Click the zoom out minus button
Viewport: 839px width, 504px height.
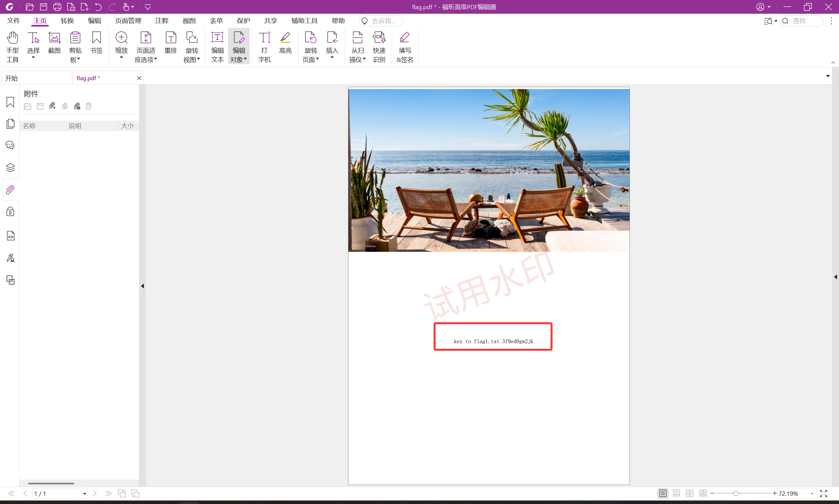(x=712, y=493)
